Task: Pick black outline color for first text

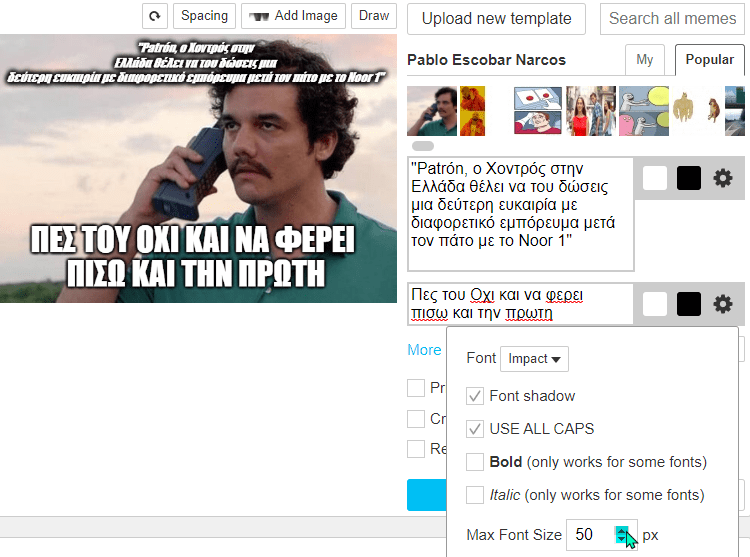Action: click(x=689, y=178)
